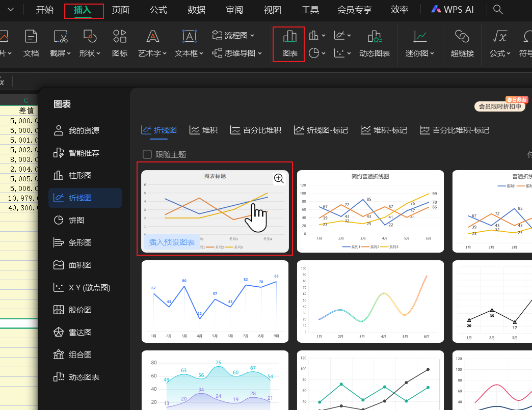The image size is (532, 410).
Task: Click the 插入预设图表 button
Action: 172,242
